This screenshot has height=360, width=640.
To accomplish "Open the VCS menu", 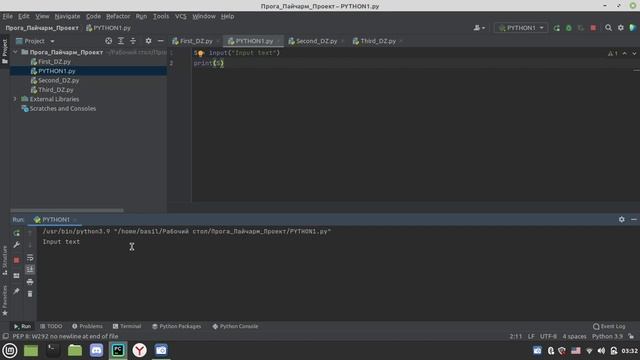I will coord(181,16).
